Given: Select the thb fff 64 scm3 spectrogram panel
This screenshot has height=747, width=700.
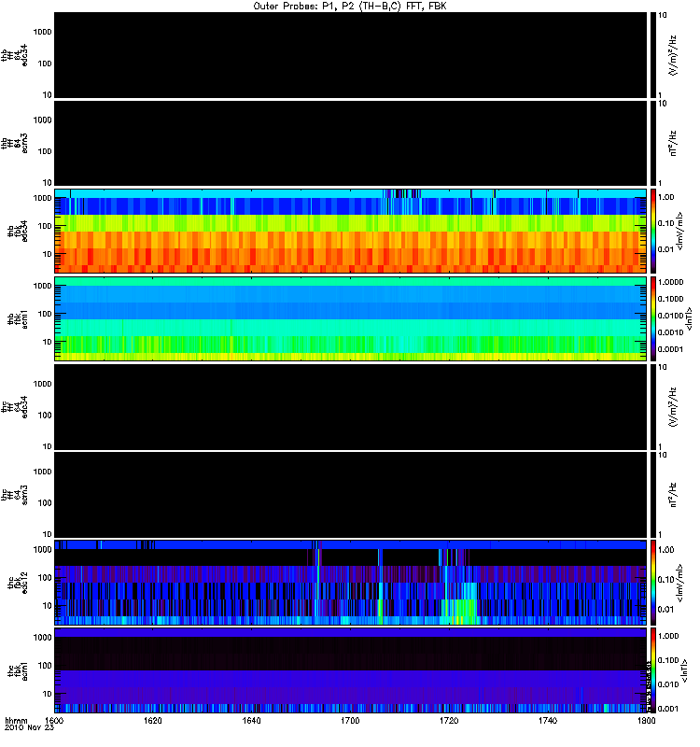Looking at the screenshot, I should [x=350, y=144].
